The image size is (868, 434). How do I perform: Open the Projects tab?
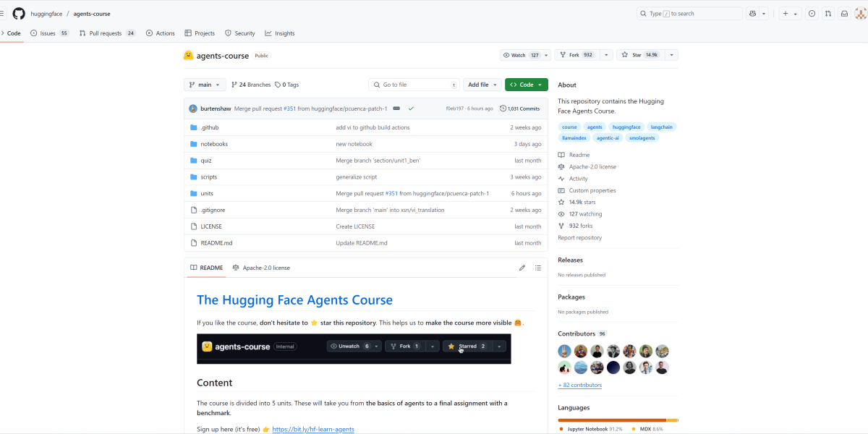coord(200,33)
